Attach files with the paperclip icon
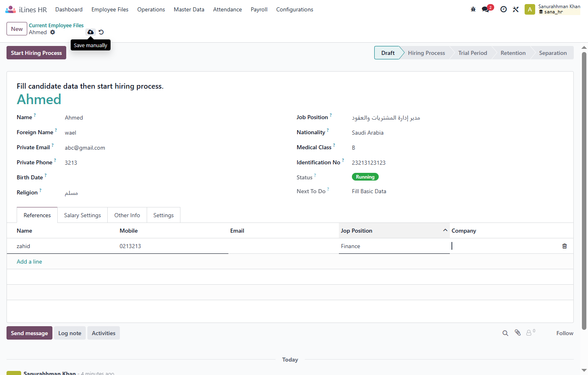The height and width of the screenshot is (375, 588). click(x=517, y=333)
